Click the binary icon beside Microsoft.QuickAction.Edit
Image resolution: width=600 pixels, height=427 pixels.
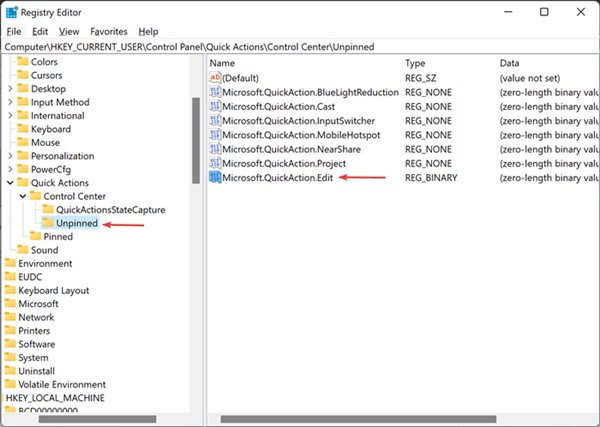(x=214, y=177)
